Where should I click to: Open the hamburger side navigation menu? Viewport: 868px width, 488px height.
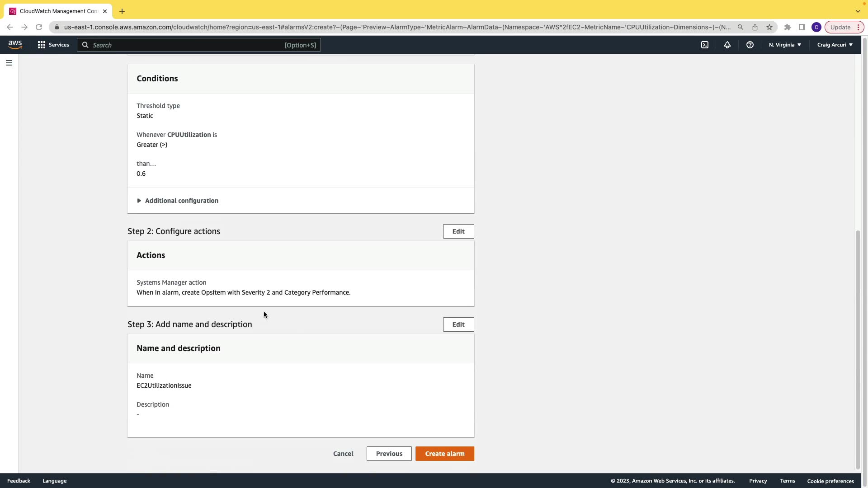(x=9, y=63)
